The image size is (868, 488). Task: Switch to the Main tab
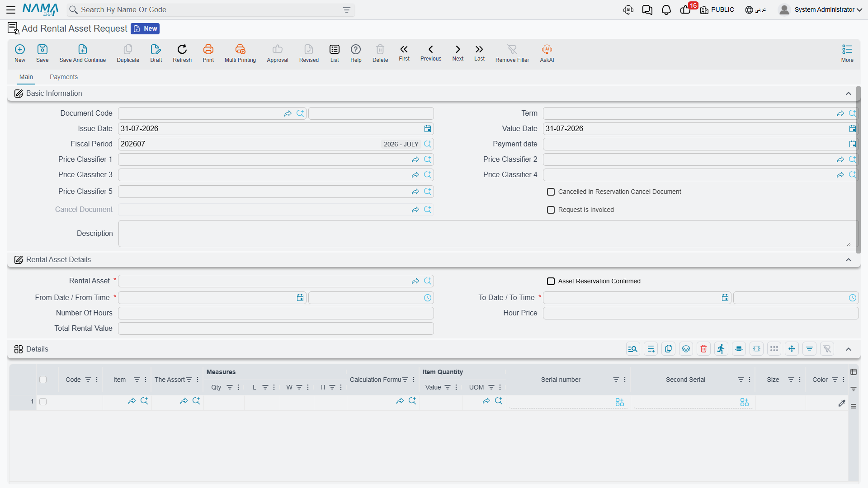click(26, 77)
